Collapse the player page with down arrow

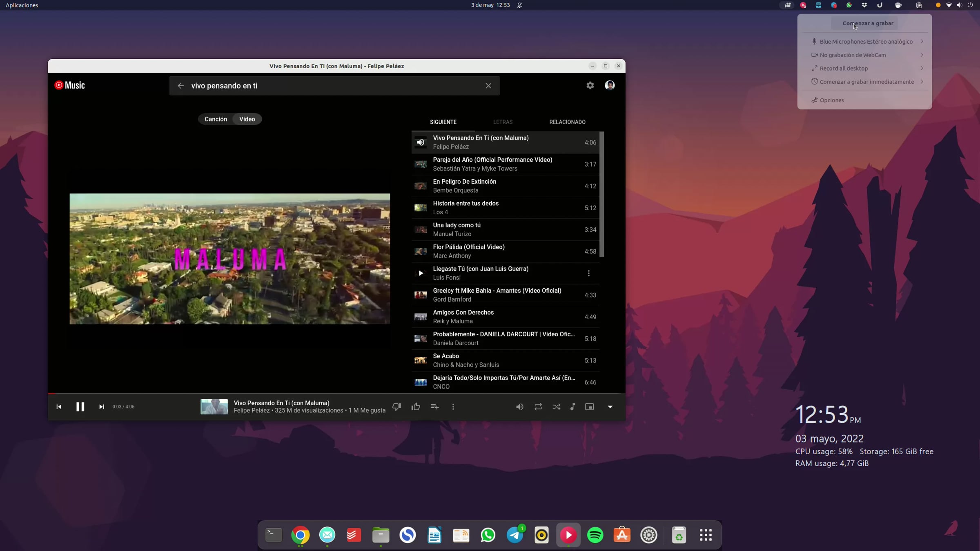(610, 407)
